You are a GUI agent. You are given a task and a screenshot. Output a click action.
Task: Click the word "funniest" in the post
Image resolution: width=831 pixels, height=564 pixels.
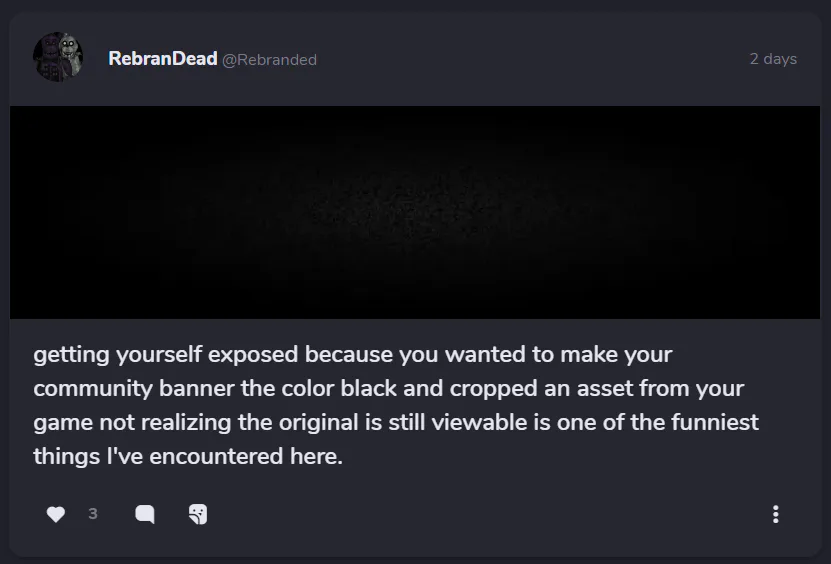pyautogui.click(x=714, y=422)
